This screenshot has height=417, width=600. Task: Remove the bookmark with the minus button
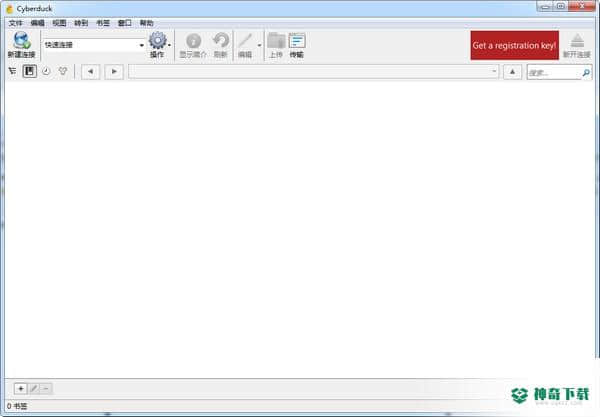coord(46,389)
